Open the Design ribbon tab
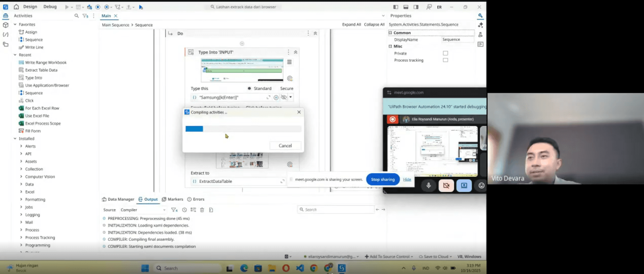Screen dimensions: 644x274 click(30, 7)
